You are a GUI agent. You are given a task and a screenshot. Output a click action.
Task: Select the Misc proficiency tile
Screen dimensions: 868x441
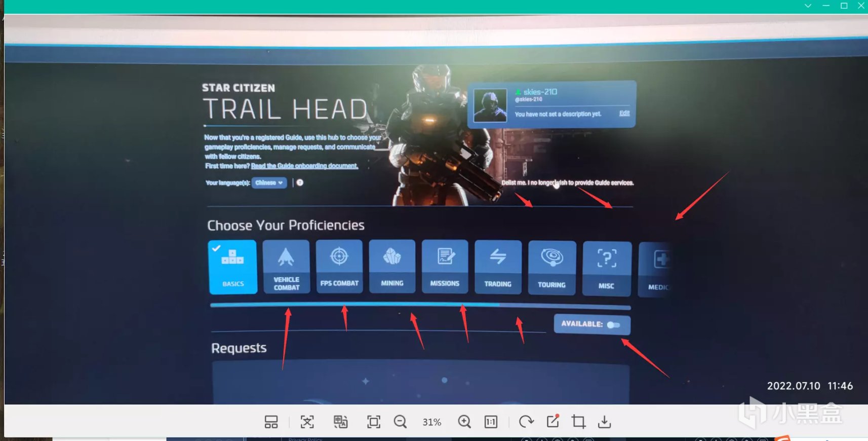607,269
